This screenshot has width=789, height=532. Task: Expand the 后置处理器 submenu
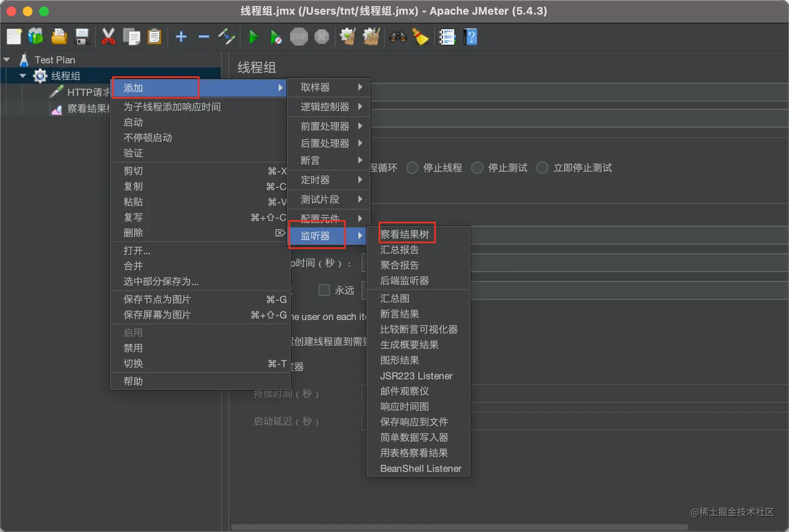[329, 143]
